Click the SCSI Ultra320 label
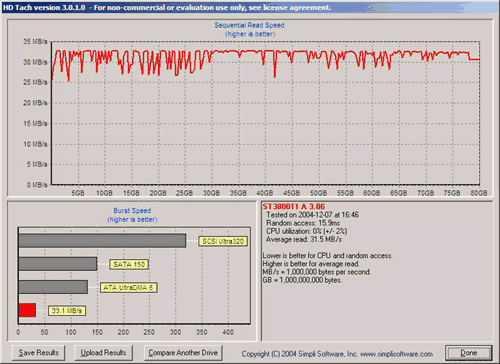 point(223,241)
